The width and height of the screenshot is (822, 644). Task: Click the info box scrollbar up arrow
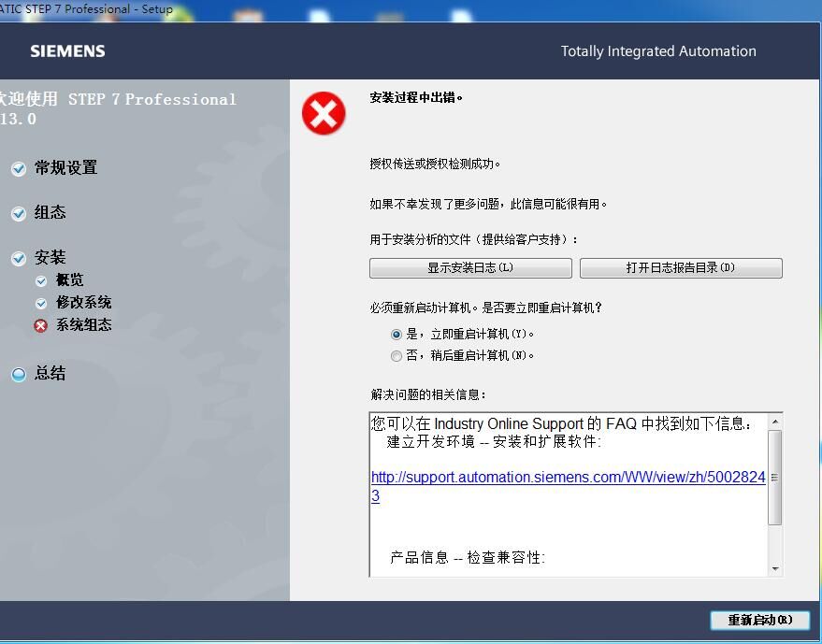click(775, 422)
